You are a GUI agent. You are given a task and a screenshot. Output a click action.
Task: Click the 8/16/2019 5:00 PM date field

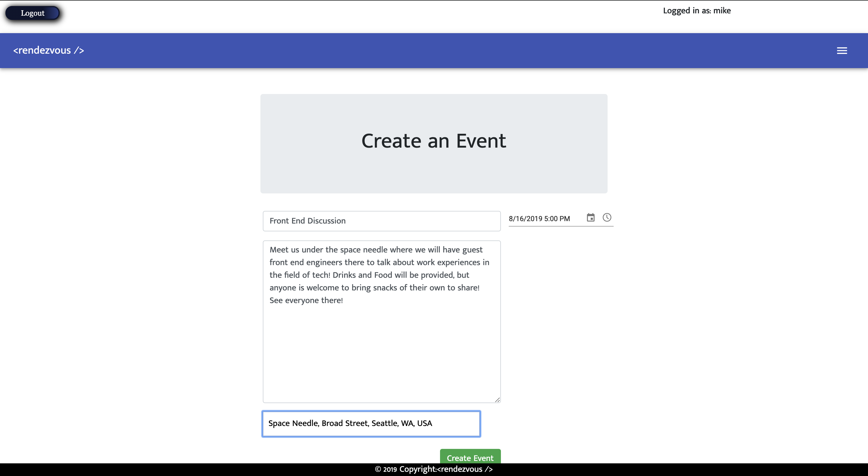(539, 219)
